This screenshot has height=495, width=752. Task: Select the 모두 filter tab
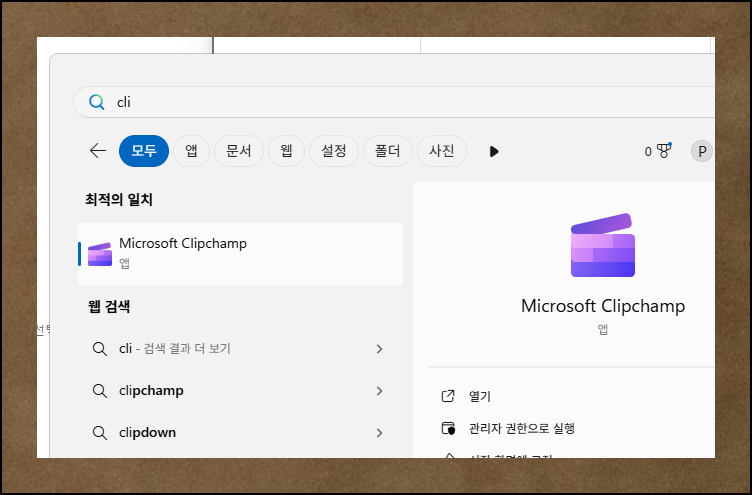click(144, 151)
